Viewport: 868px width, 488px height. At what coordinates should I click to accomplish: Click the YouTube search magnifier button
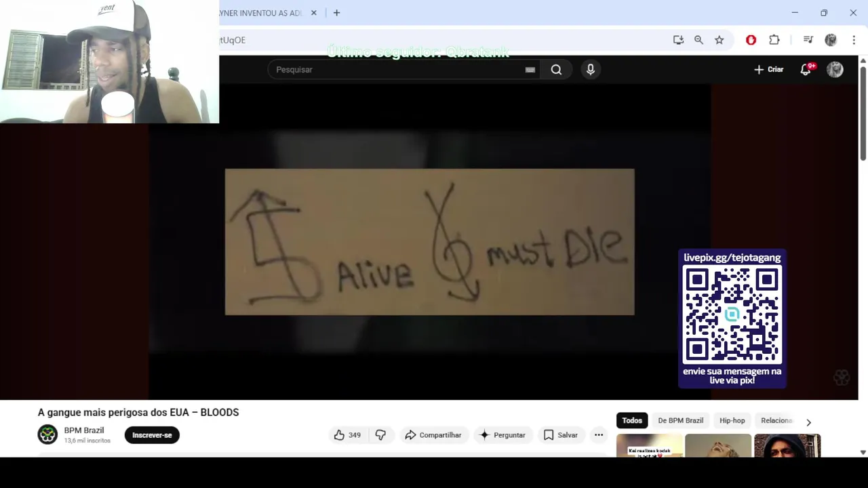[x=556, y=69]
